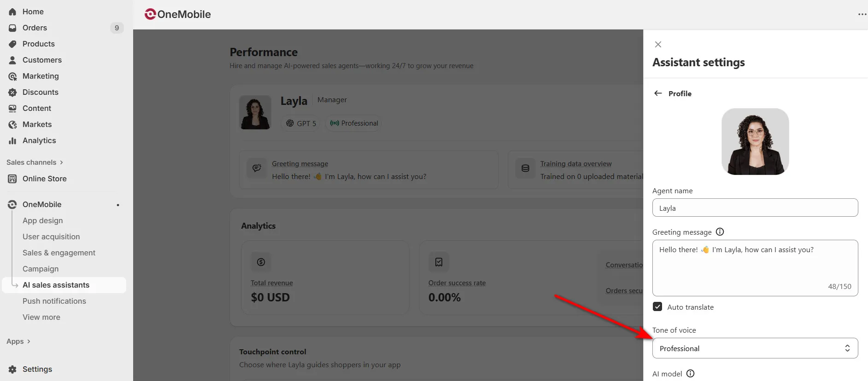Open App design under OneMobile

click(x=42, y=221)
